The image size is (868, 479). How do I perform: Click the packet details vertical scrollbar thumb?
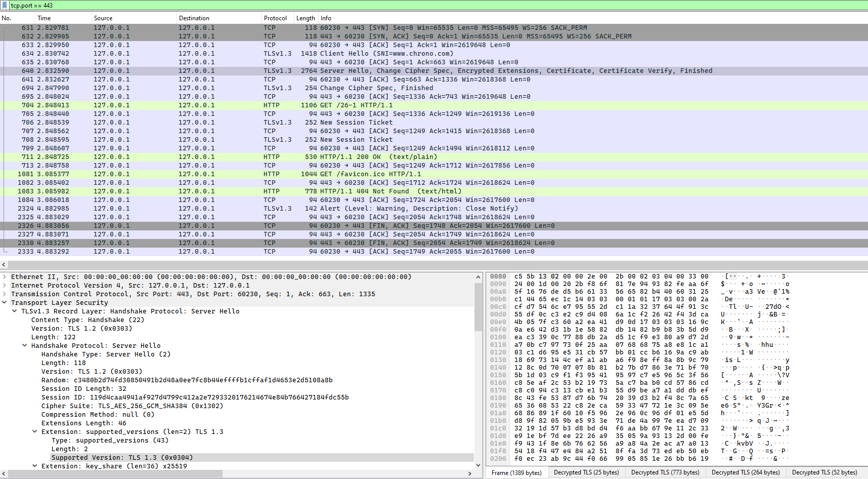(x=478, y=306)
